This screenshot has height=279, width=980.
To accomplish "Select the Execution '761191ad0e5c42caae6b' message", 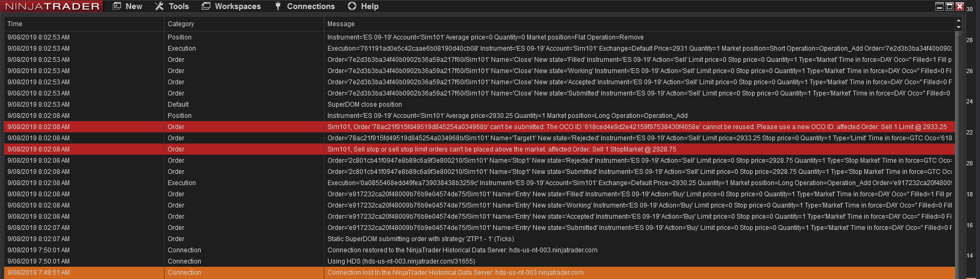I will tap(639, 49).
